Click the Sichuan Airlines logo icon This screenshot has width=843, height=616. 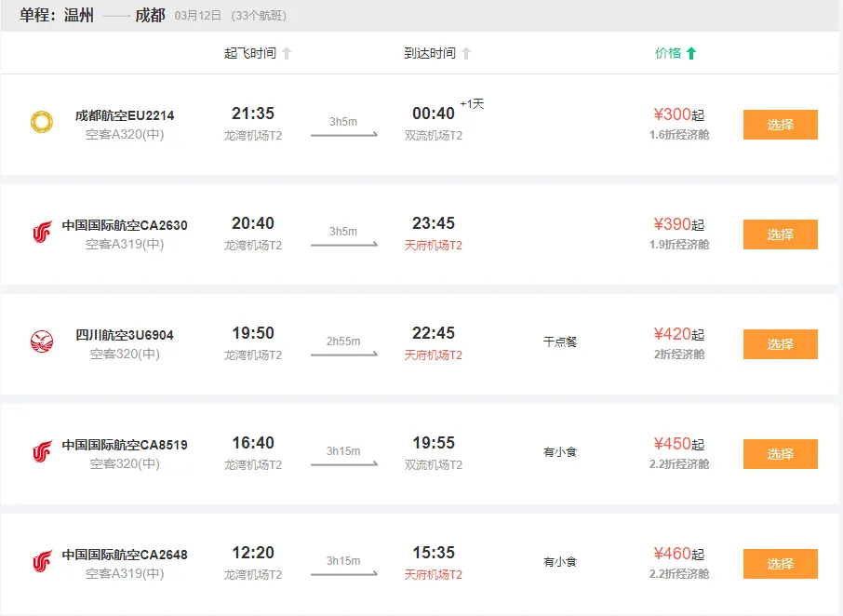click(x=42, y=342)
